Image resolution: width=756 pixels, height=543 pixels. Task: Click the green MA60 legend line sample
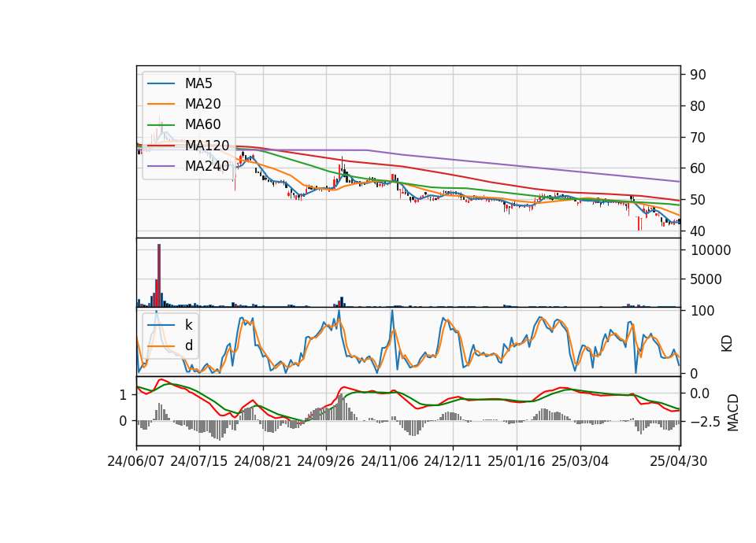(161, 125)
